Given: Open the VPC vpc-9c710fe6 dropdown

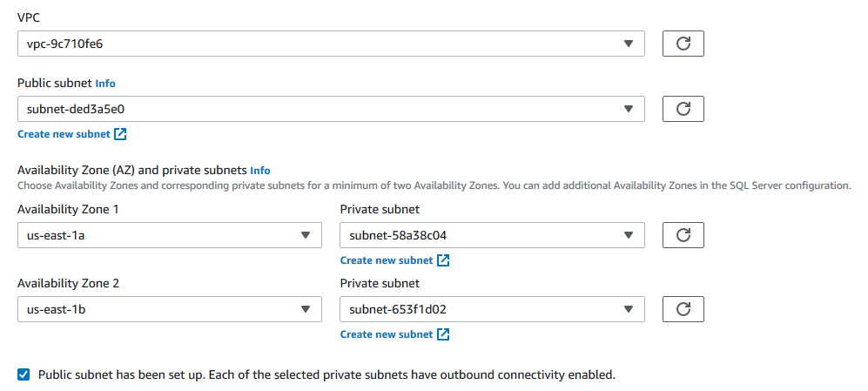Looking at the screenshot, I should (x=331, y=44).
